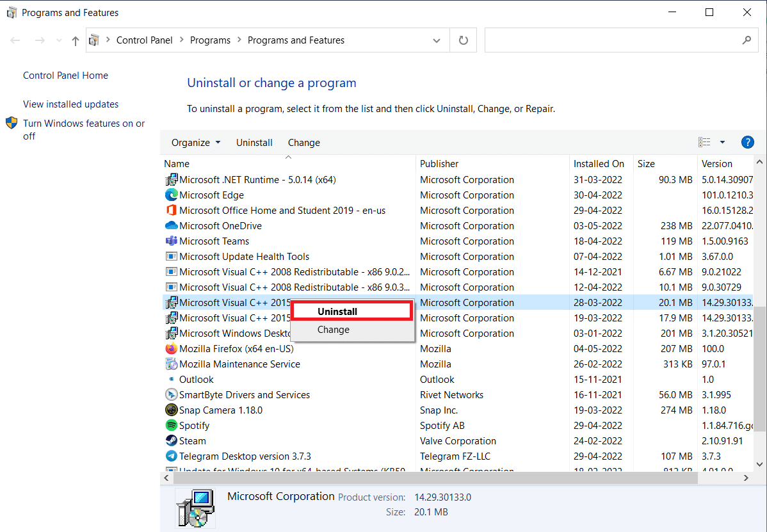Select the Telegram FZ-LLC publisher cell
This screenshot has height=532, width=767.
455,456
